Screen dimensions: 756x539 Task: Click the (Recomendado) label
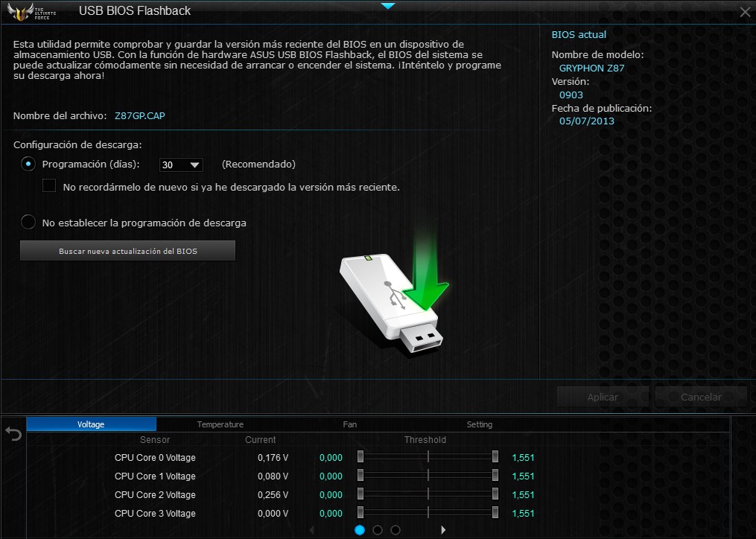(258, 165)
